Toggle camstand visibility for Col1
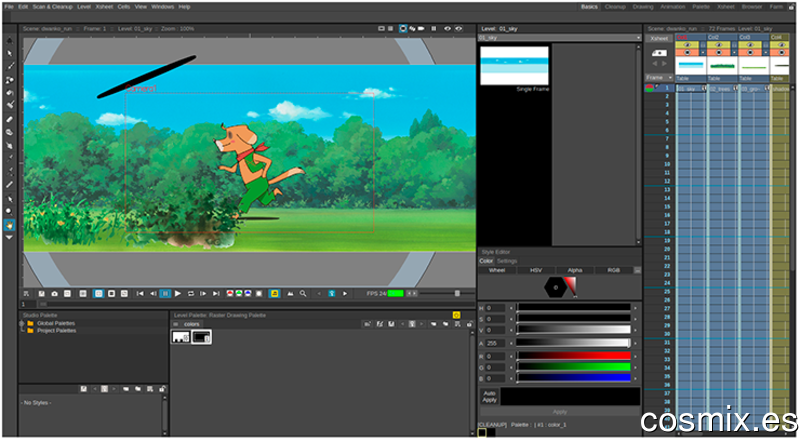 tap(687, 53)
